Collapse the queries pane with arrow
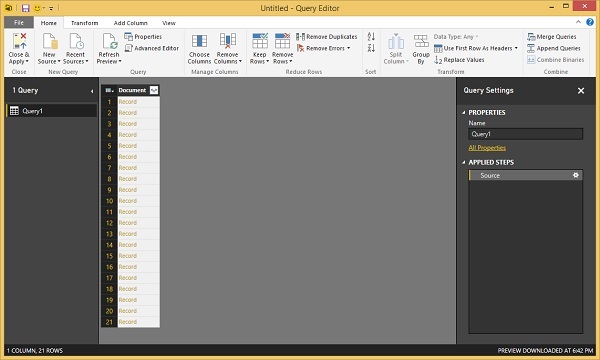The height and width of the screenshot is (360, 600). (92, 91)
